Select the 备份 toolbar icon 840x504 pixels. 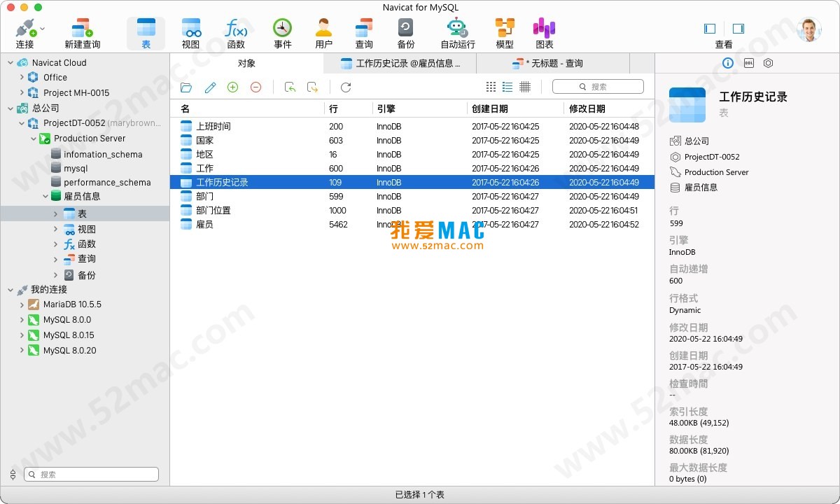pyautogui.click(x=404, y=30)
